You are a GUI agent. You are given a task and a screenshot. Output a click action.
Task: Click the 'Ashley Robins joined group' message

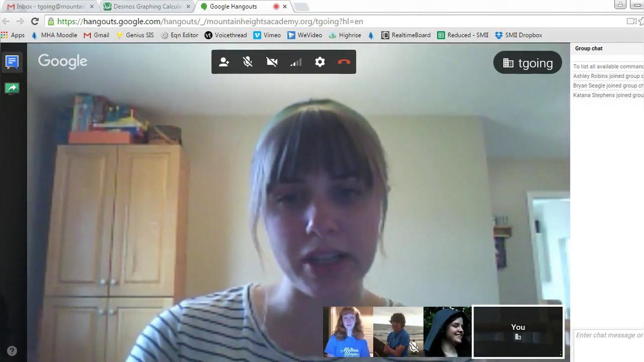tap(608, 76)
